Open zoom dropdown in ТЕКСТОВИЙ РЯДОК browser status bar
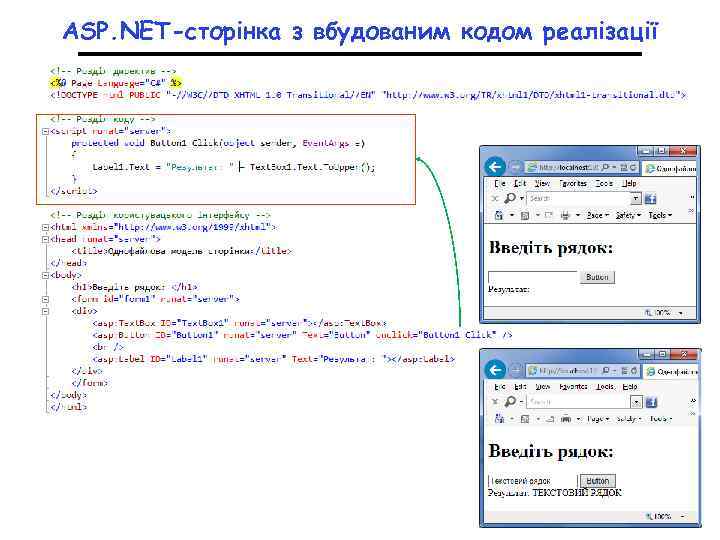Viewport: 720px width, 540px height. [x=682, y=517]
